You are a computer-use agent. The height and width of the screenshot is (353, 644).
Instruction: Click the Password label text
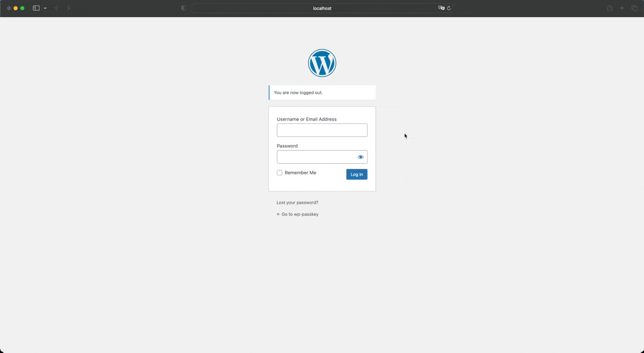click(x=287, y=146)
